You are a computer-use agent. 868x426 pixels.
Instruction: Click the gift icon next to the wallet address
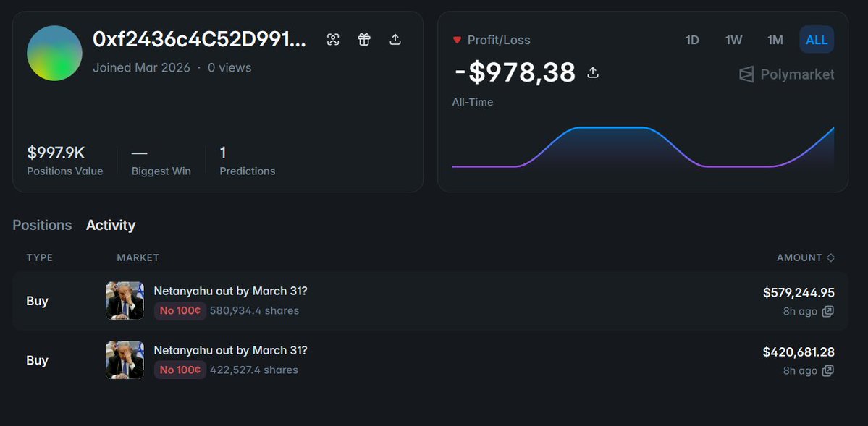[x=363, y=39]
